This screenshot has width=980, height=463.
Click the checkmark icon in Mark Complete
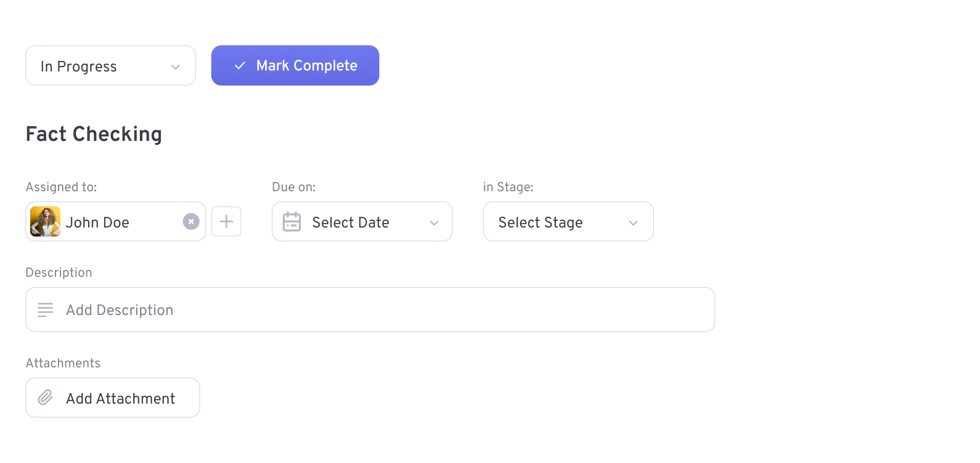(240, 65)
